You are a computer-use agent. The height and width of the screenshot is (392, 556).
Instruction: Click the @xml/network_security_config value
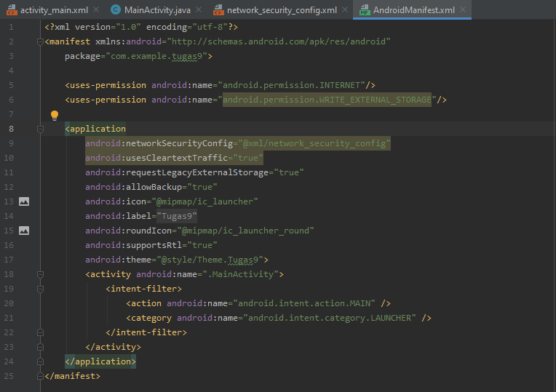coord(314,143)
